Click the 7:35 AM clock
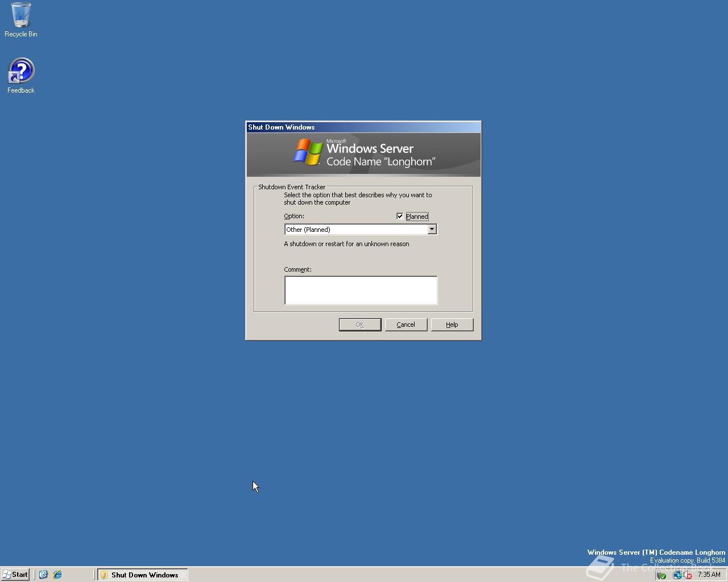 709,575
